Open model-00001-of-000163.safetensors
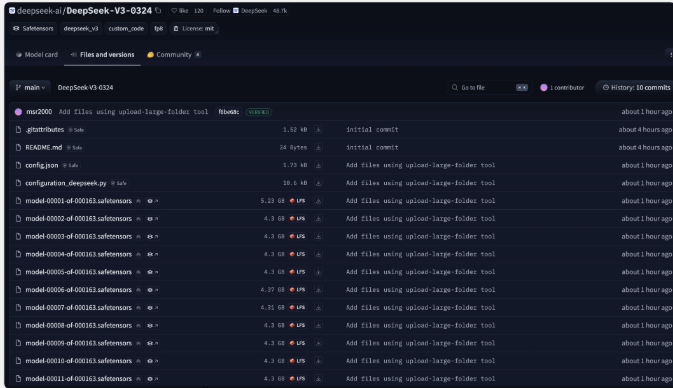The height and width of the screenshot is (388, 673). click(79, 201)
